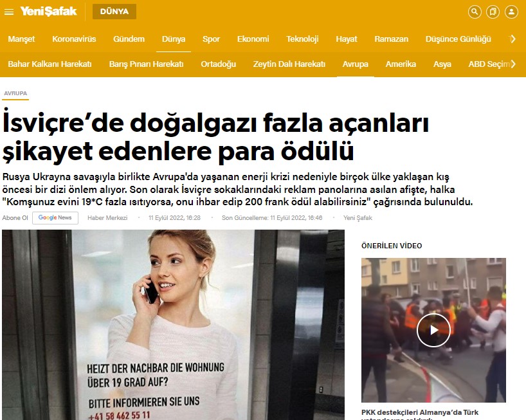Play the recommended PKK video
This screenshot has height=420, width=526.
[433, 330]
